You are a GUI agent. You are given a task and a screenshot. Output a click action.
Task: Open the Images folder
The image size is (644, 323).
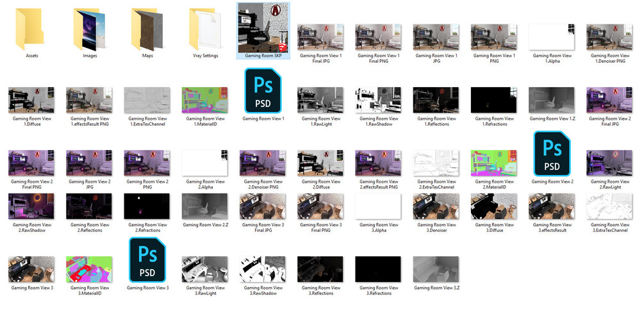90,29
